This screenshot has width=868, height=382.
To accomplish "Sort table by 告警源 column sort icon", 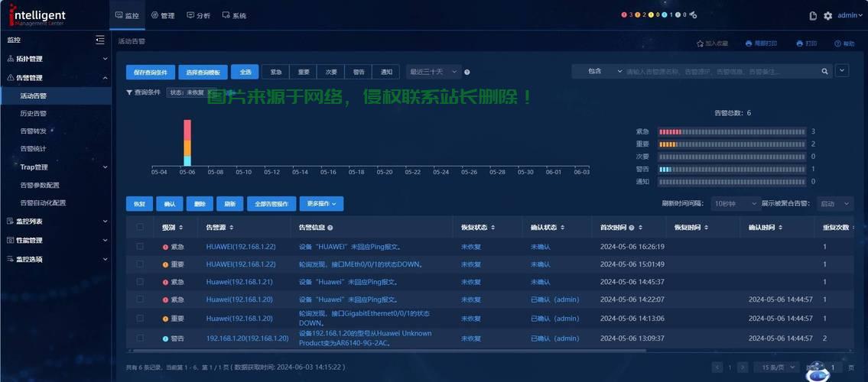I will [231, 228].
